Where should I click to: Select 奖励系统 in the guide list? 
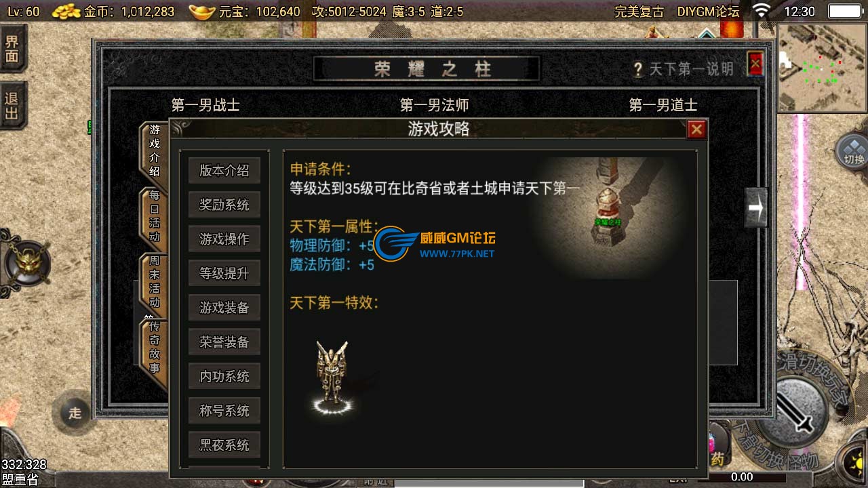tap(224, 205)
